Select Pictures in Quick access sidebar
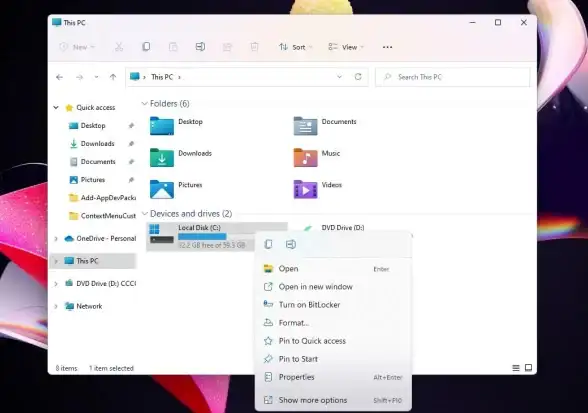This screenshot has width=588, height=413. pyautogui.click(x=93, y=180)
